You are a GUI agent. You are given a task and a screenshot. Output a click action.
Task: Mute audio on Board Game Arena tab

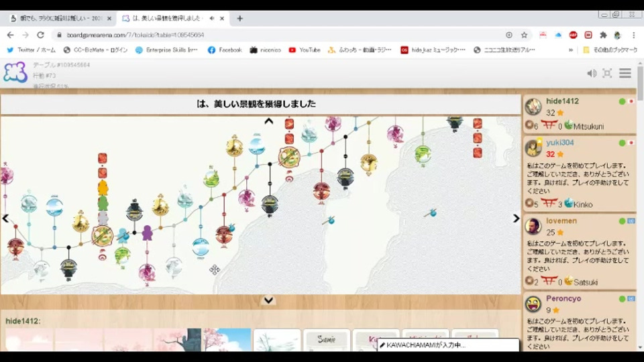coord(211,19)
